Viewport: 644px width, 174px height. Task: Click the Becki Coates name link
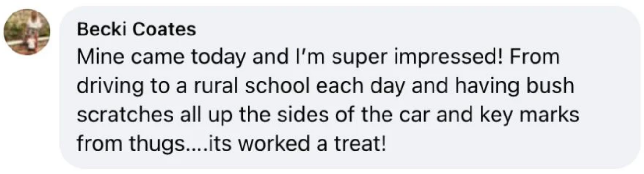pyautogui.click(x=136, y=30)
